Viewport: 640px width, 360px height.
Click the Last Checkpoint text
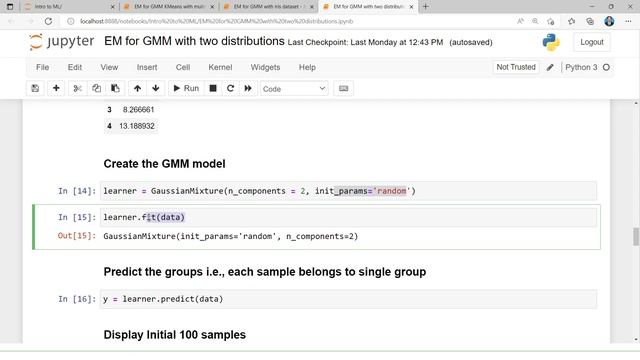(365, 42)
